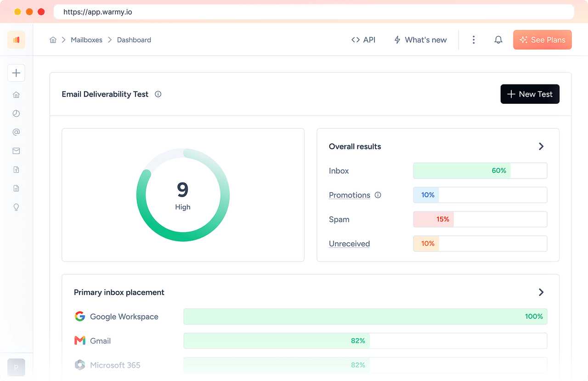
Task: Open the envelope sidebar icon
Action: coord(16,151)
